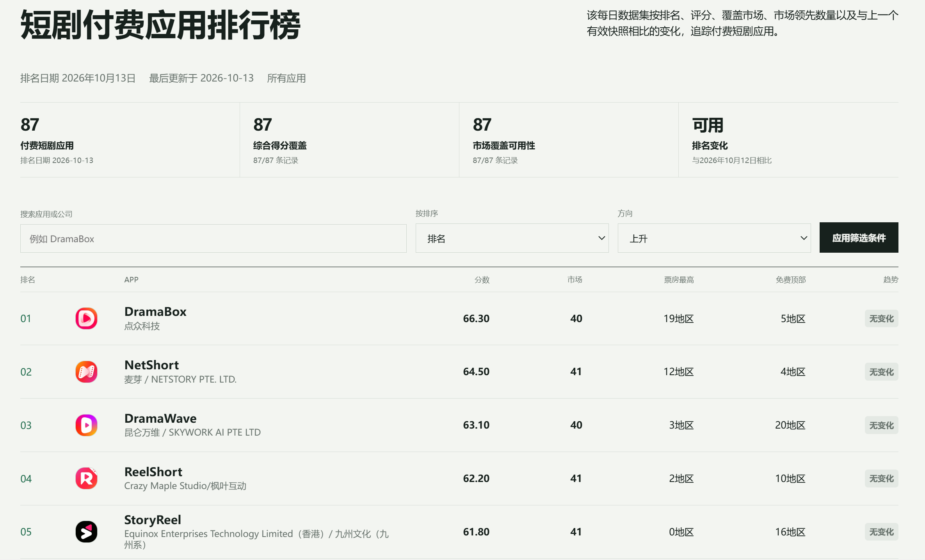Open the DramaBox app name link
Screen dimensions: 925x560
[x=155, y=312]
